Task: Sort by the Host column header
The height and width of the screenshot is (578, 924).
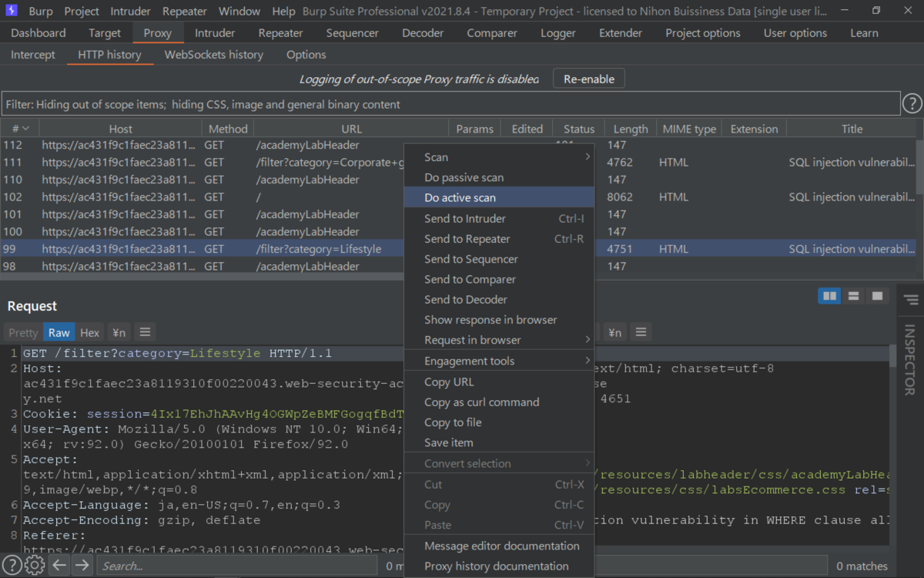Action: click(121, 129)
